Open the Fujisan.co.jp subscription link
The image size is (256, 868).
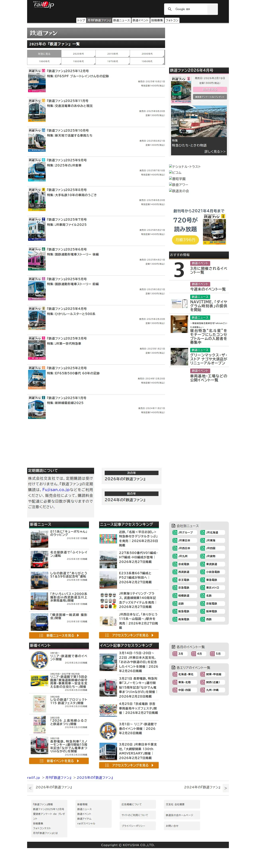click(x=56, y=489)
